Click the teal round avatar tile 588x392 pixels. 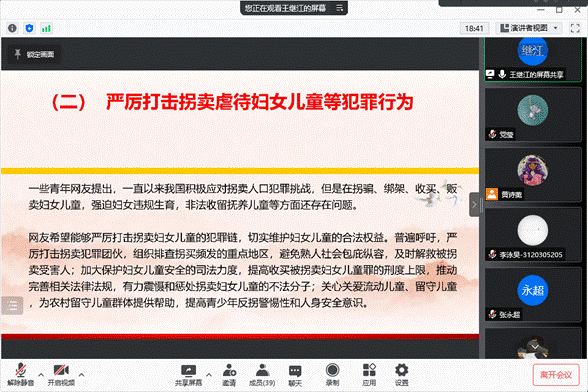coord(533,114)
